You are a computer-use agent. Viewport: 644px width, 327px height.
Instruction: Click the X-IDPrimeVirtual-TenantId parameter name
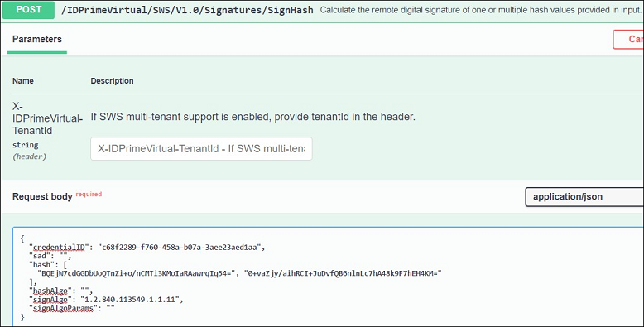(x=47, y=118)
